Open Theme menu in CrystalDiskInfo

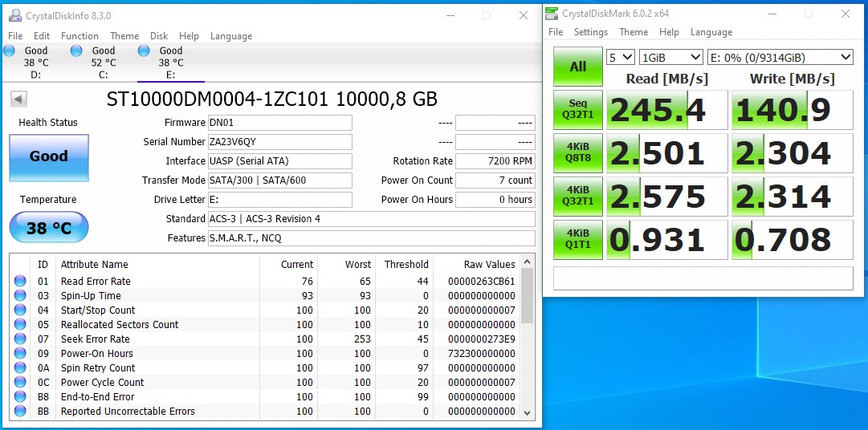pos(124,36)
